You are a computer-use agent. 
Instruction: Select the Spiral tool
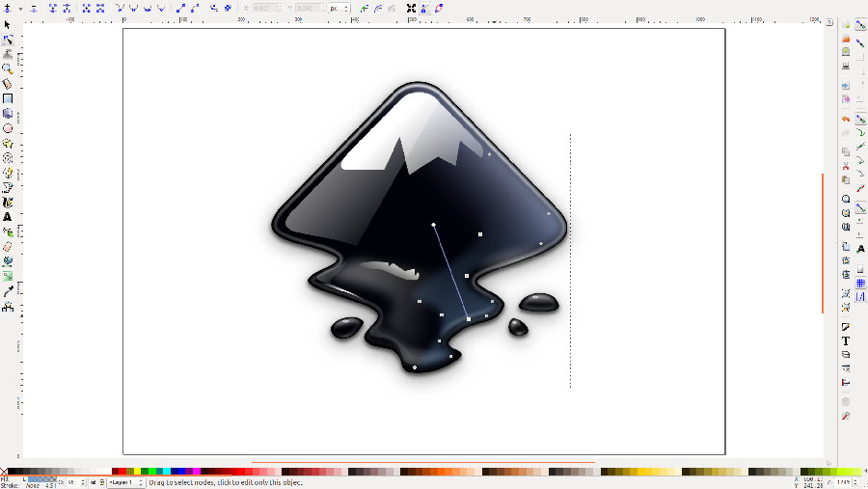[x=7, y=158]
